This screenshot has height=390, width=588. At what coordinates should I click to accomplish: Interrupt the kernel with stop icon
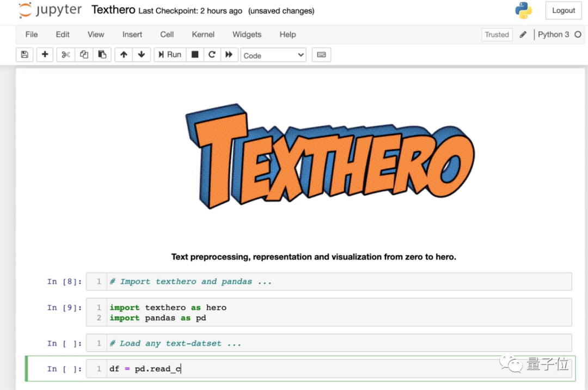tap(194, 55)
